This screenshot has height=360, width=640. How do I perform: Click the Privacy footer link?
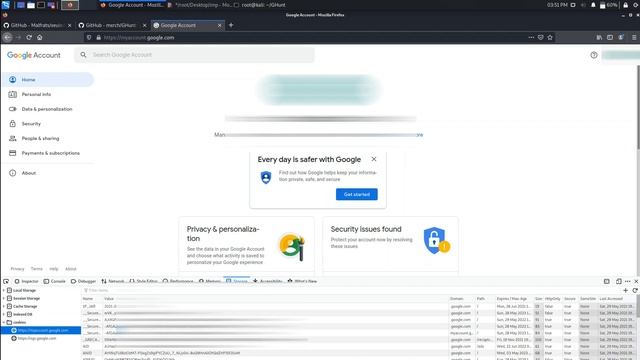(x=17, y=269)
